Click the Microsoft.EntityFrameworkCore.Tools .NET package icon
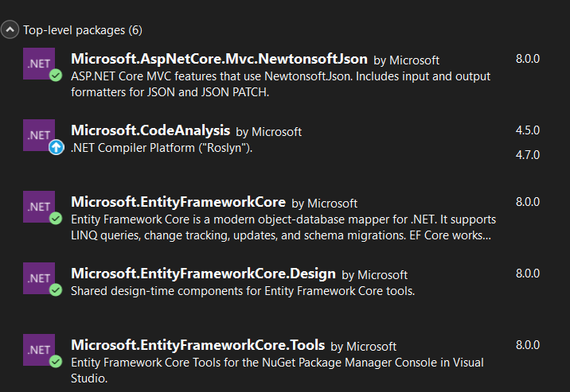This screenshot has height=392, width=570. pyautogui.click(x=39, y=349)
